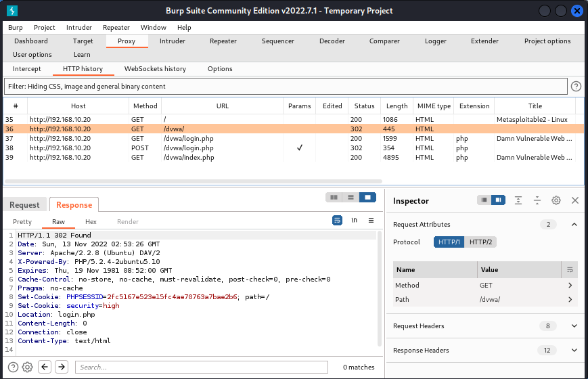Select history row 35 Metasploitable2 - Linux
Image resolution: width=588 pixels, height=379 pixels.
pos(294,119)
